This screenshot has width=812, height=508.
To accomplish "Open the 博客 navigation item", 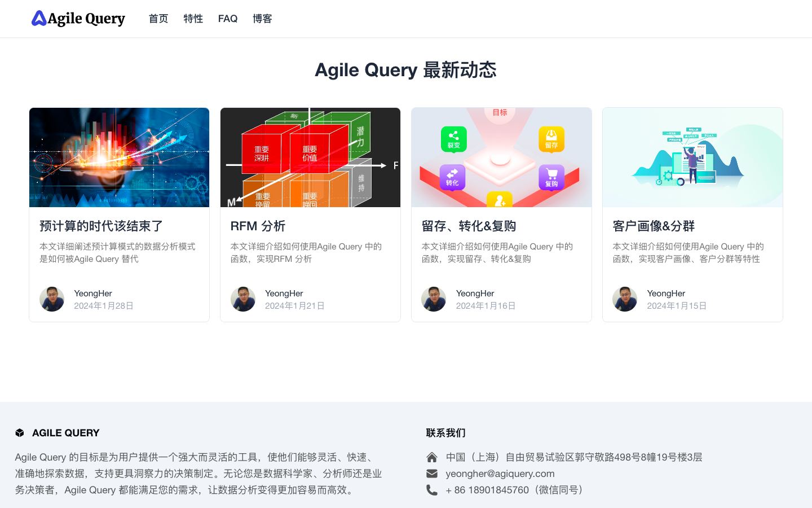I will tap(262, 19).
